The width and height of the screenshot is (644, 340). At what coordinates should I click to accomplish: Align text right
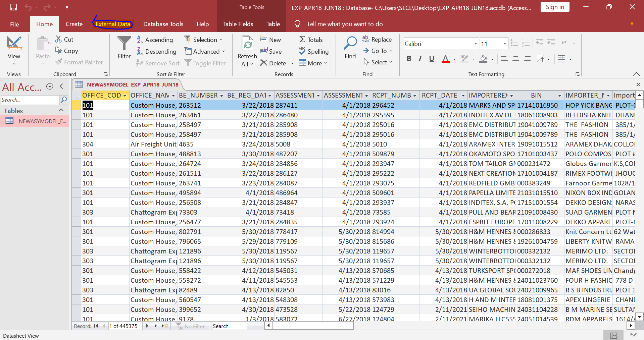tap(527, 59)
